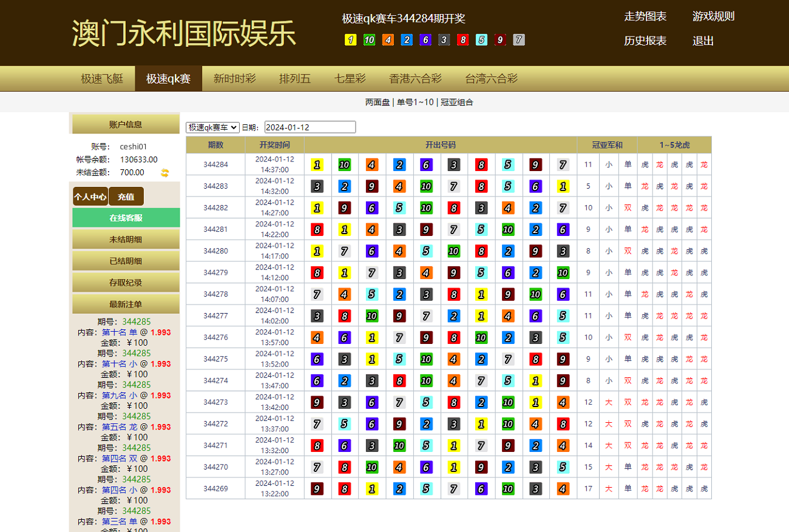Click the yellow number 1 ball in header
The height and width of the screenshot is (532, 789).
point(350,40)
